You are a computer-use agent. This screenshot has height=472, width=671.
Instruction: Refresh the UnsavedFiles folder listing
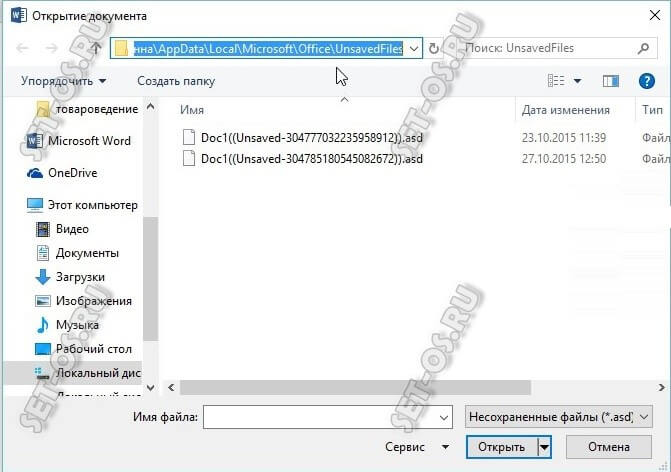[x=433, y=48]
